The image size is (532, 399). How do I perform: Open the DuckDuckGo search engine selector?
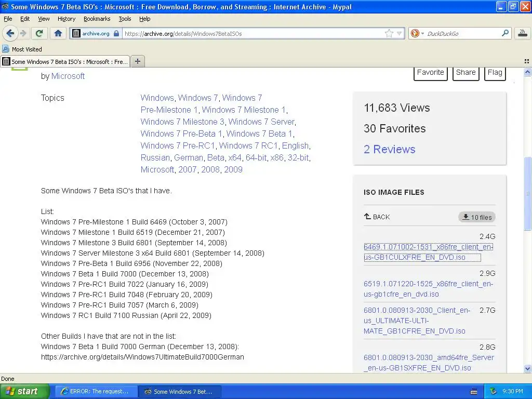click(x=417, y=33)
